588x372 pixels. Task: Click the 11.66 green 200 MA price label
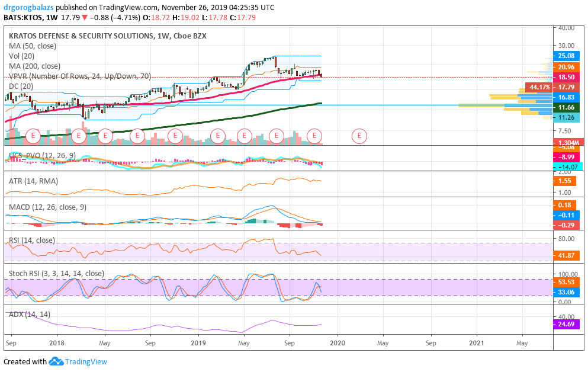pos(566,108)
